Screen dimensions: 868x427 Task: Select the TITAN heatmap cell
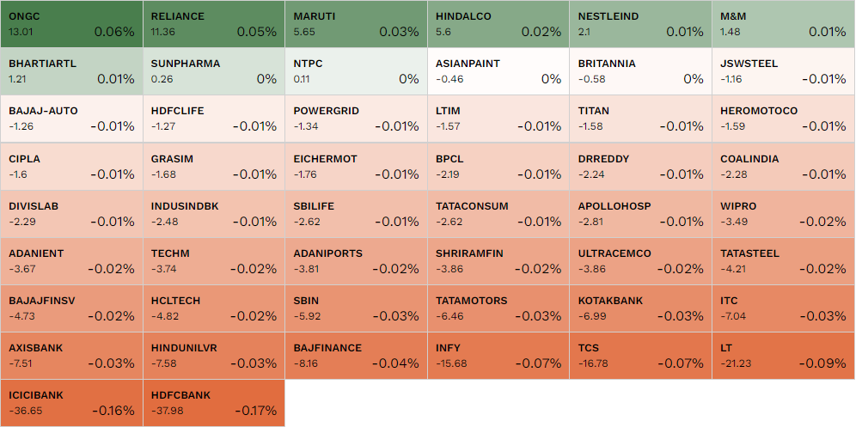pos(640,119)
